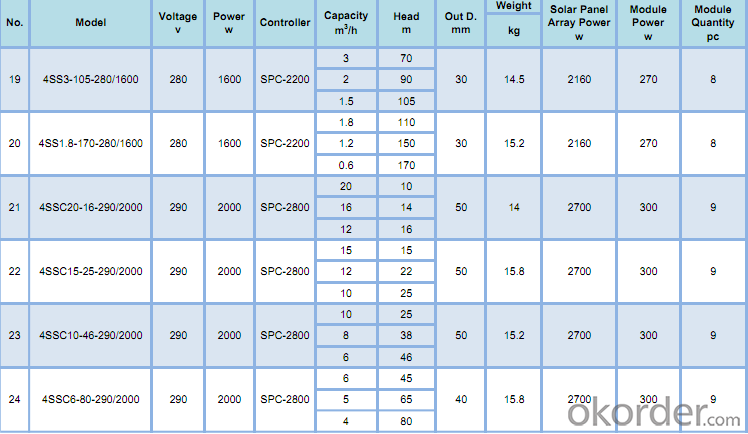Click head value 170
748x434 pixels.
(406, 165)
